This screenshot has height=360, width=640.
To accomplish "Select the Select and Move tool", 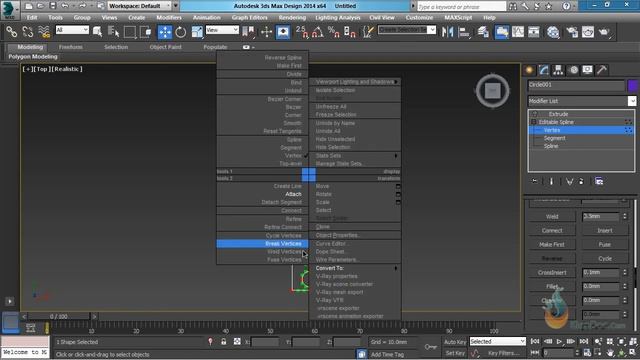I will click(165, 32).
